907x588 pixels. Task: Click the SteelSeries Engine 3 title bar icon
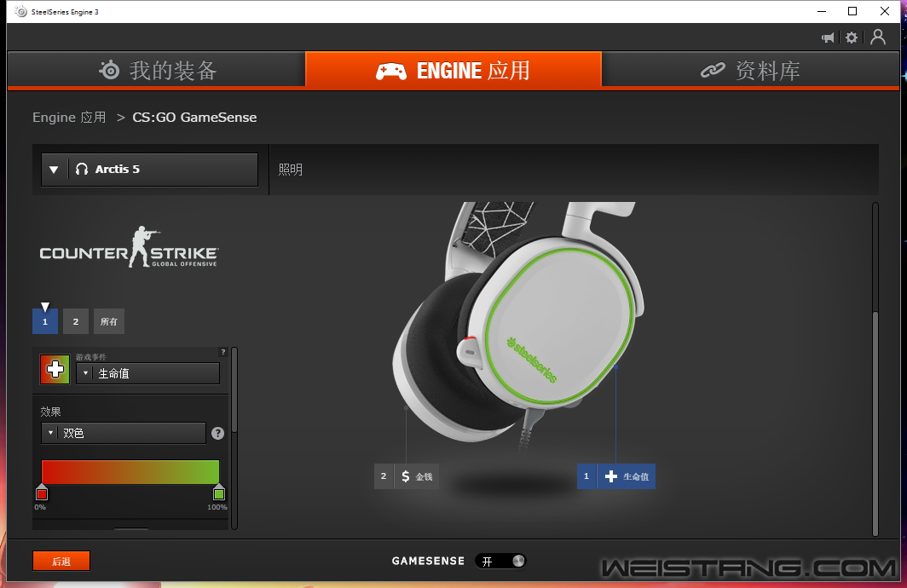click(21, 12)
